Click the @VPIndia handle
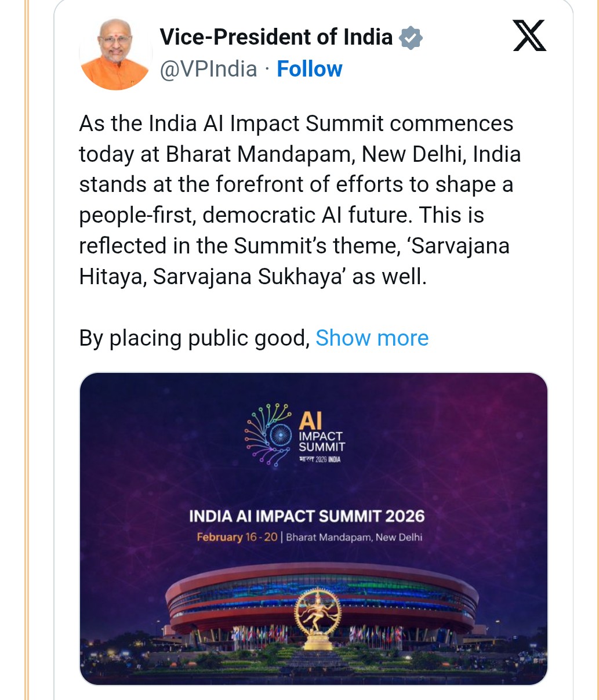 (x=208, y=69)
